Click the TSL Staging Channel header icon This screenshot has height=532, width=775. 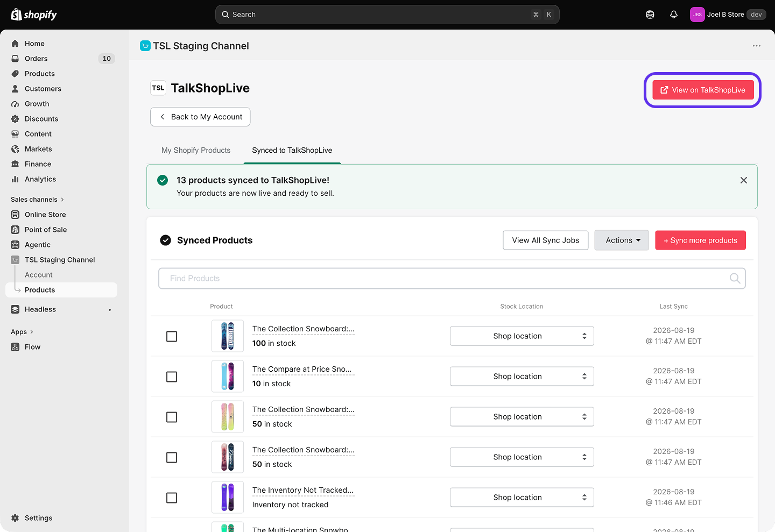[x=145, y=46]
